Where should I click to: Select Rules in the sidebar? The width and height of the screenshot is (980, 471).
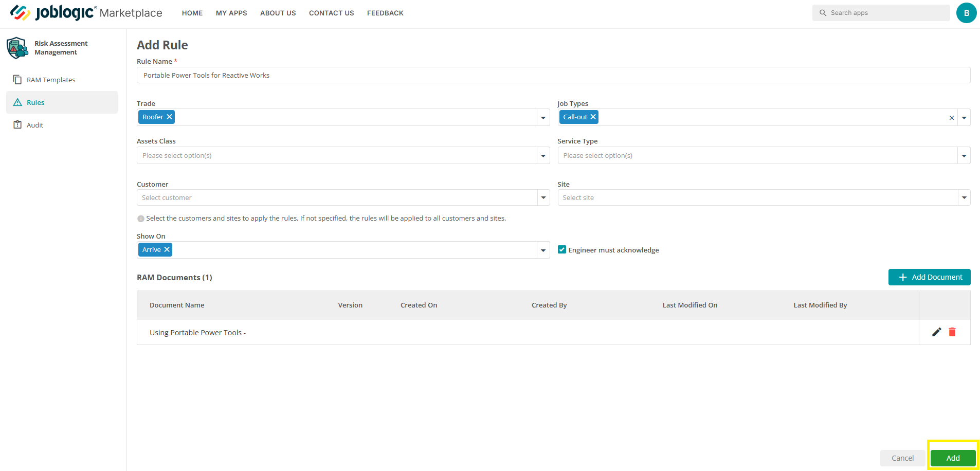click(62, 102)
